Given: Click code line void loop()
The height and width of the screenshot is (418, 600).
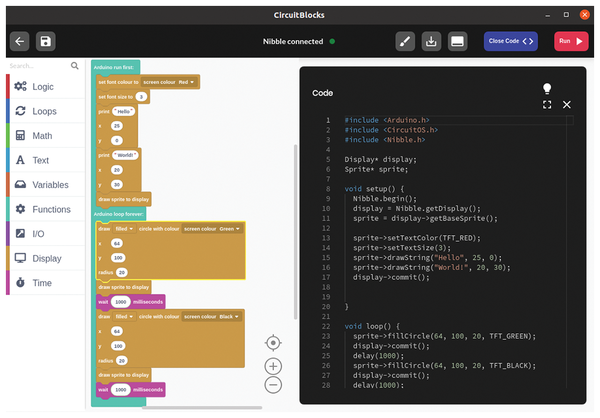Looking at the screenshot, I should 372,326.
